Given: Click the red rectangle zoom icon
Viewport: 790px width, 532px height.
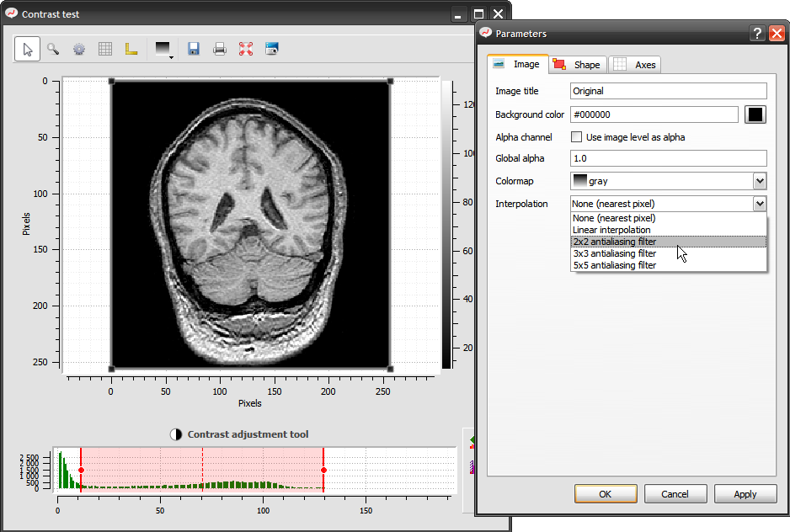Looking at the screenshot, I should tap(246, 49).
